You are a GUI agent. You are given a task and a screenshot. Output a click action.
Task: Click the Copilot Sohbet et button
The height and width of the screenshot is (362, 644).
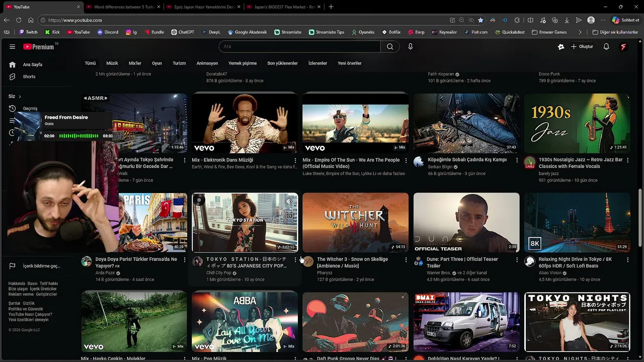(x=625, y=20)
